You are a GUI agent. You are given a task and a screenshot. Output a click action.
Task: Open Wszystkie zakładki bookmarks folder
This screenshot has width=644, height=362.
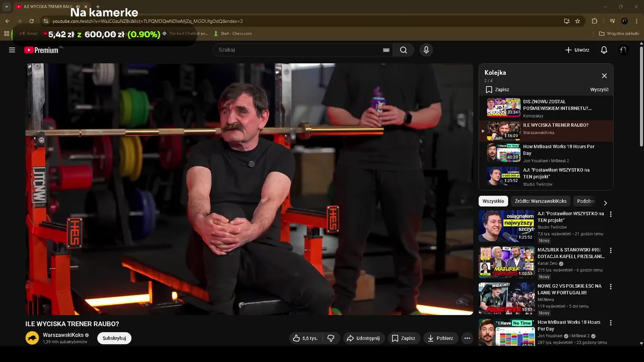pos(619,34)
